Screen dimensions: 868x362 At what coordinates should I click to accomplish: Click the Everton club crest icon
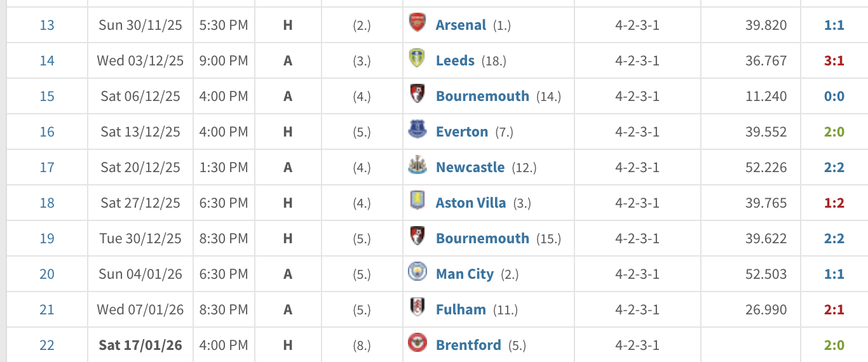click(417, 130)
